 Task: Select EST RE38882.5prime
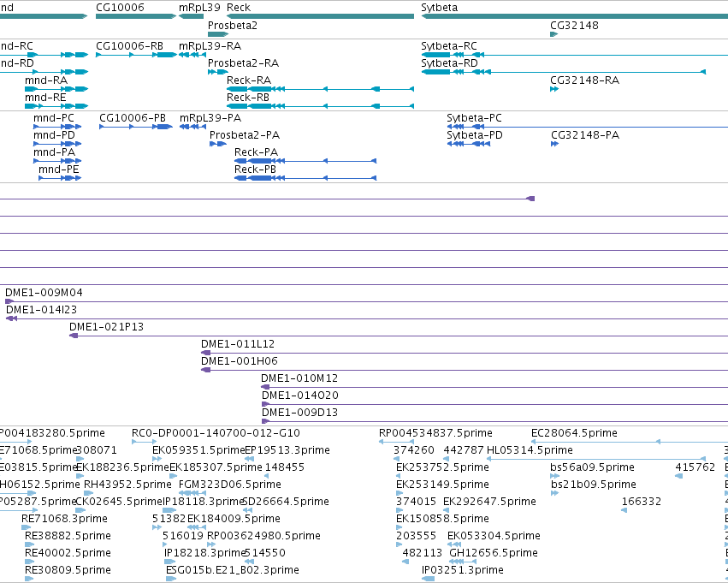click(68, 536)
